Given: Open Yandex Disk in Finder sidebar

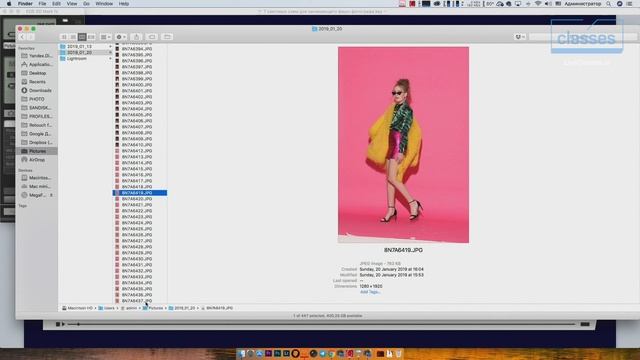Looking at the screenshot, I should 37,56.
